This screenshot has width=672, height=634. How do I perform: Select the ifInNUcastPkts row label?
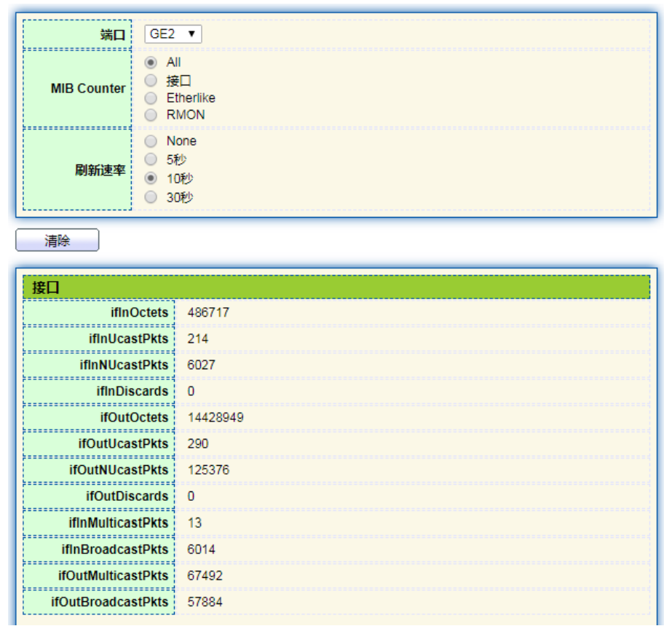pos(124,365)
